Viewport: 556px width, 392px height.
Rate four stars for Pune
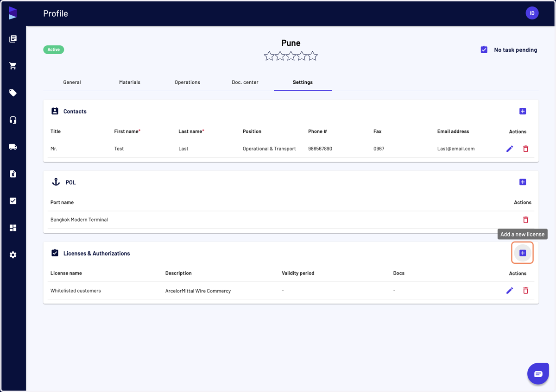point(302,56)
